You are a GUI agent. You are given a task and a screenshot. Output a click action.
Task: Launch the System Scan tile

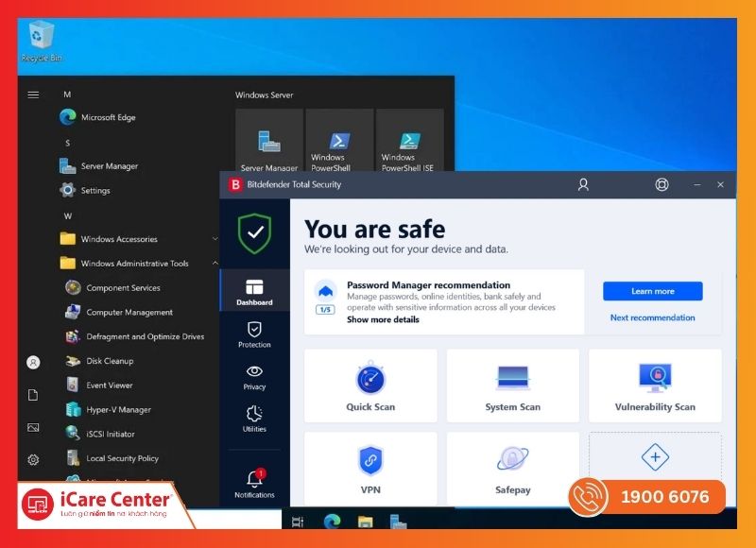(513, 385)
